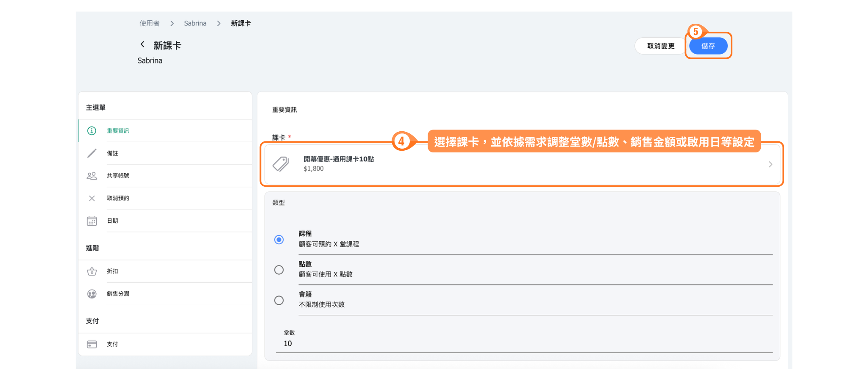
Task: Click the pencil icon for 備註
Action: click(x=92, y=153)
